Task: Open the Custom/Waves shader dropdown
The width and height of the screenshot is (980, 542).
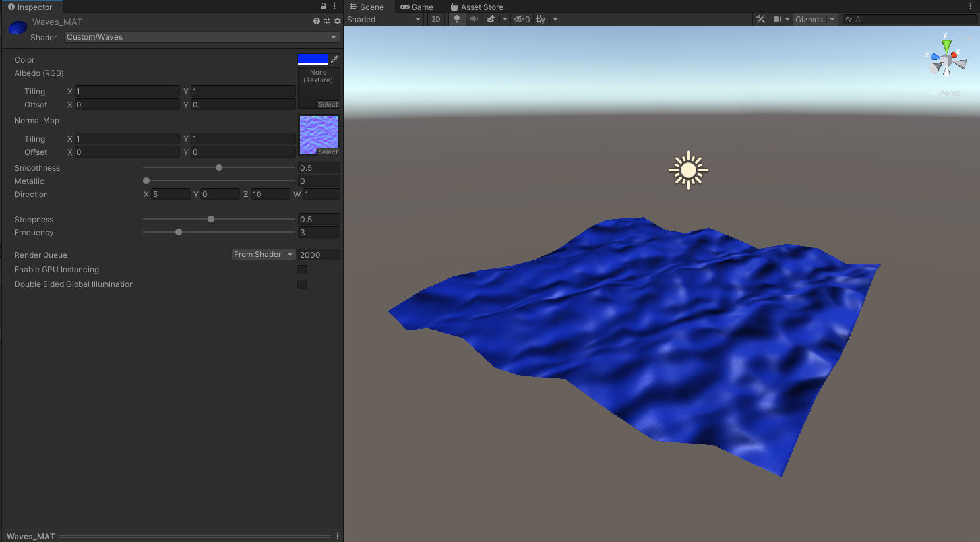Action: point(202,37)
